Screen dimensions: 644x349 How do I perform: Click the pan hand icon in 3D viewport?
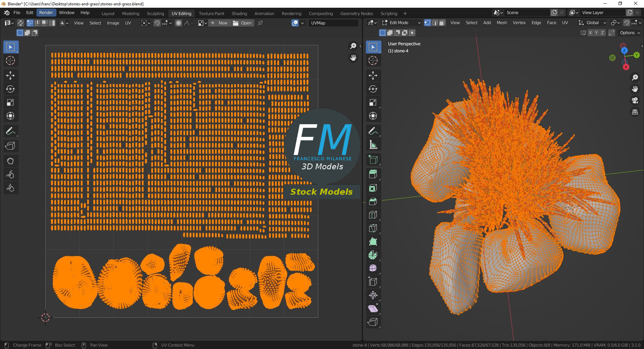635,89
